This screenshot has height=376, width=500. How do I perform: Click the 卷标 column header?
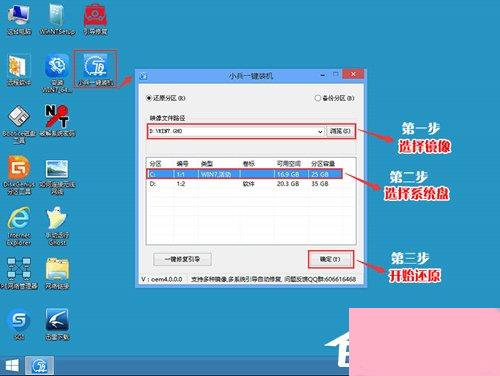click(x=249, y=164)
